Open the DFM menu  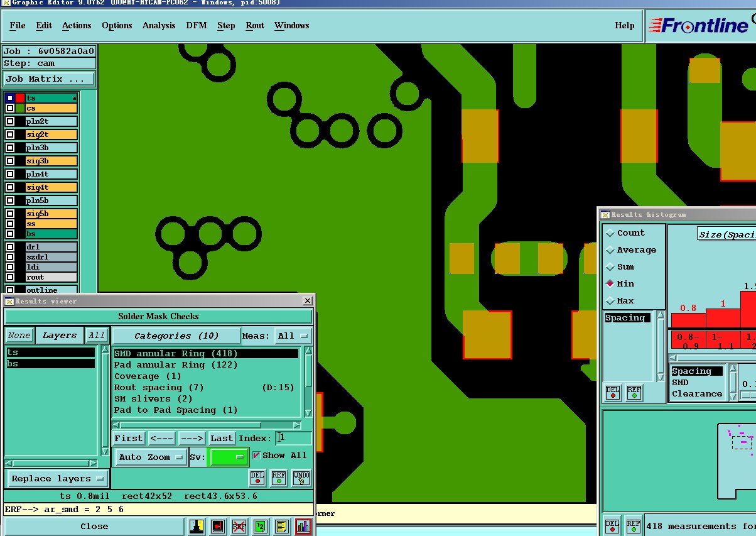196,25
